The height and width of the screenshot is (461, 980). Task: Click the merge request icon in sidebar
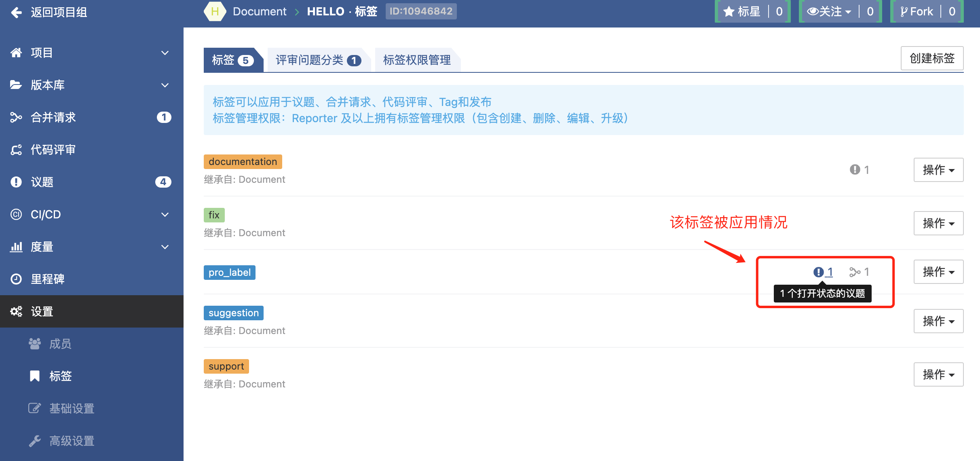coord(16,117)
